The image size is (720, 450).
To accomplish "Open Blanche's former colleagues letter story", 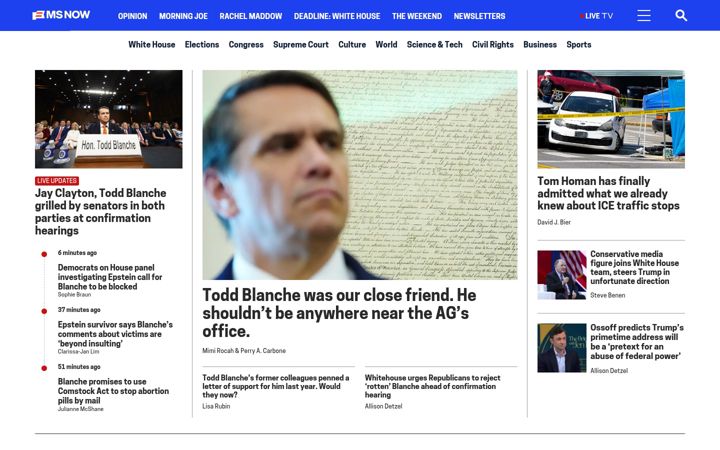I will point(276,386).
